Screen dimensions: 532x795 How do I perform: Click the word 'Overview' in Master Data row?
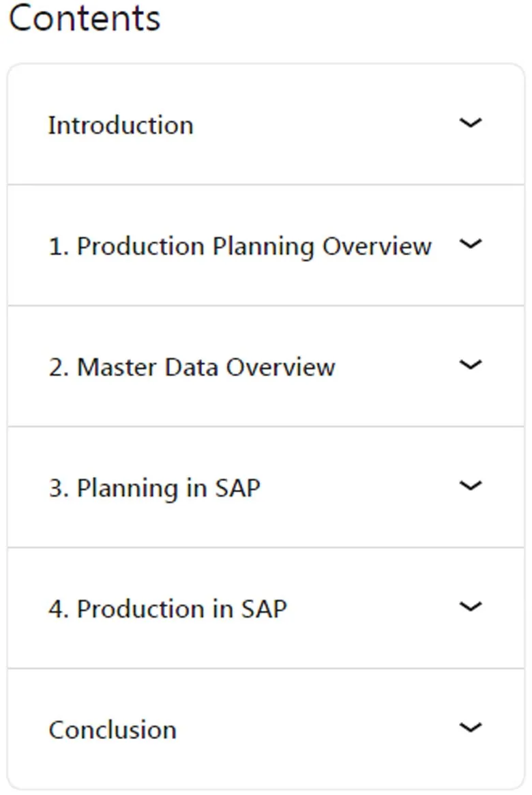pyautogui.click(x=281, y=367)
